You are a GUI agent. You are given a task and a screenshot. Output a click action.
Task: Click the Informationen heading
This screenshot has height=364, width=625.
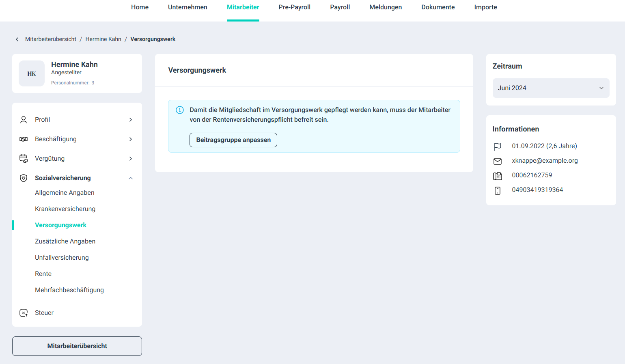point(515,129)
